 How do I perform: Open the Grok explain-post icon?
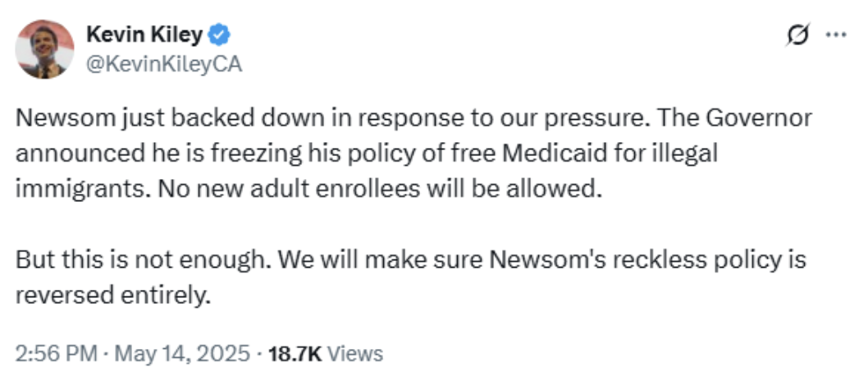[798, 34]
